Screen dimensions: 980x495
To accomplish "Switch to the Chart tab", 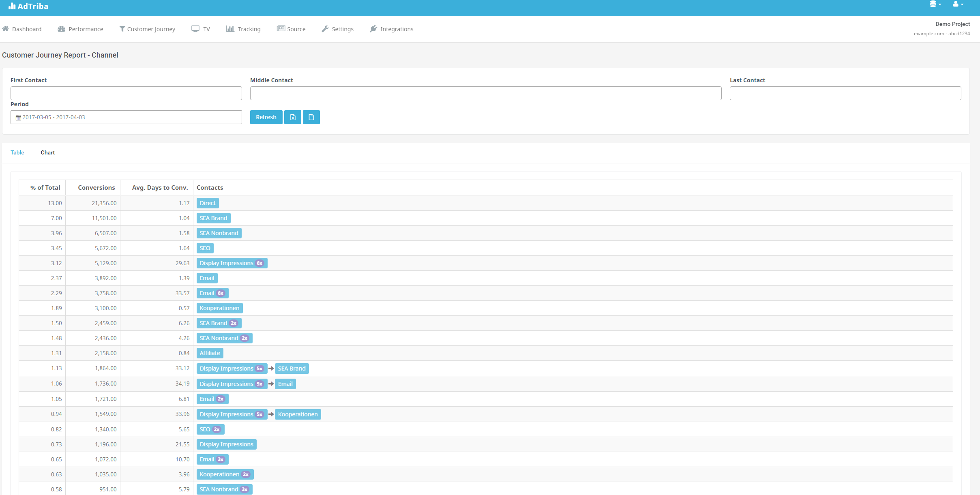I will [47, 152].
